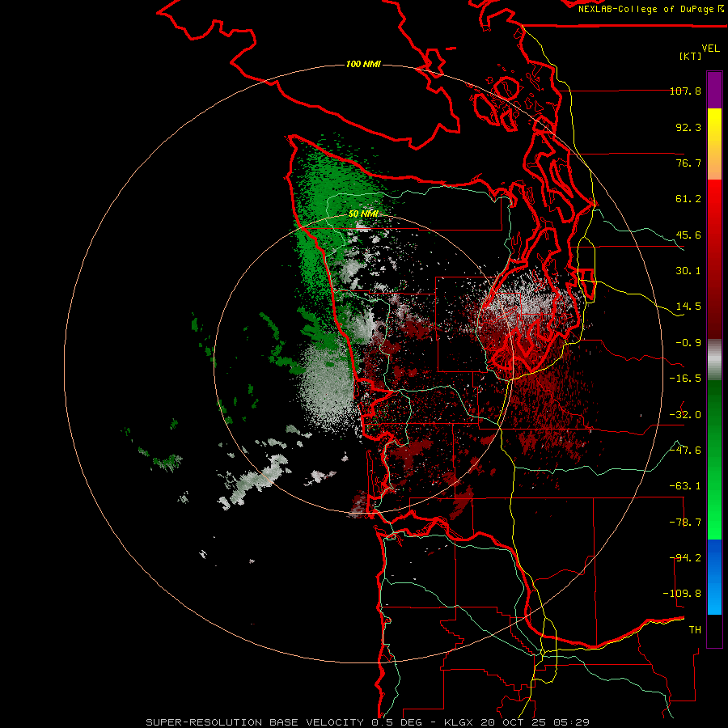
Task: Click the blue segment of velocity color bar
Action: point(714,577)
